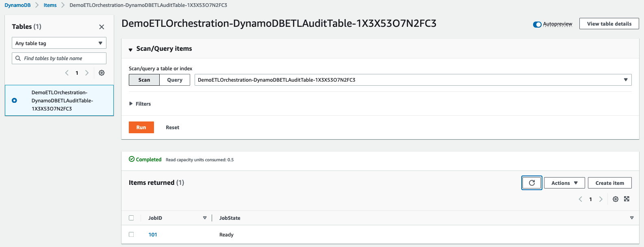The height and width of the screenshot is (247, 644).
Task: Collapse the Scan/Query items section
Action: (130, 50)
